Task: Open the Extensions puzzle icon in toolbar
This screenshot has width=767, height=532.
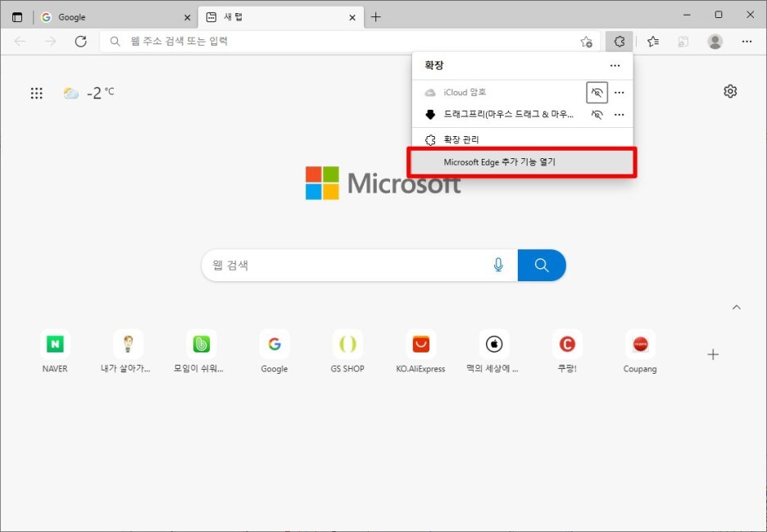Action: click(619, 42)
